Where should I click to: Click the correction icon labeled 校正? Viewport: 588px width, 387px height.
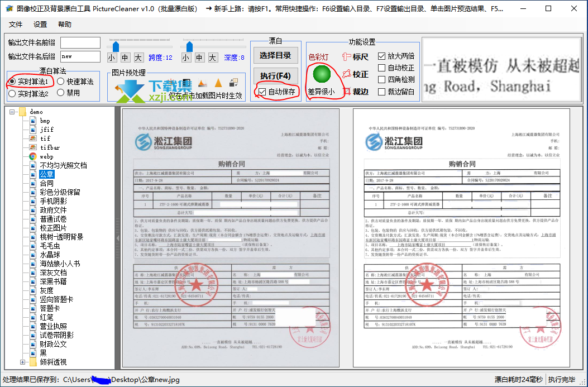(x=347, y=74)
